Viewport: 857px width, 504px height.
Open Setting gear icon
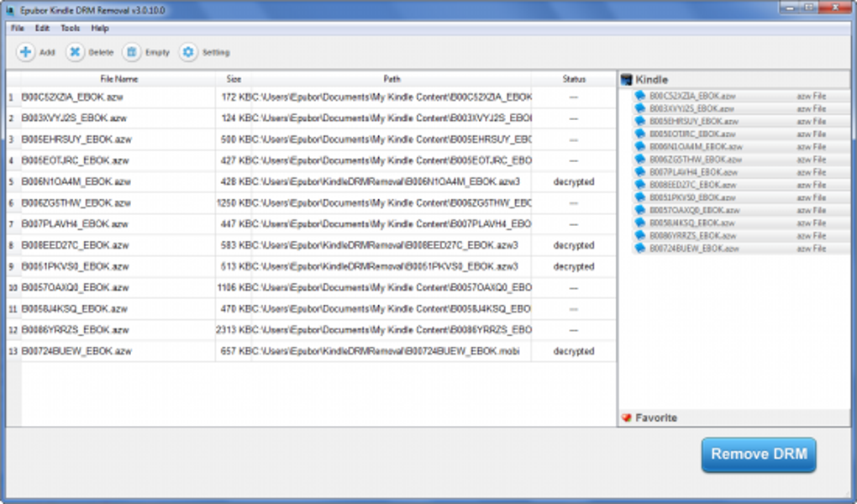188,52
